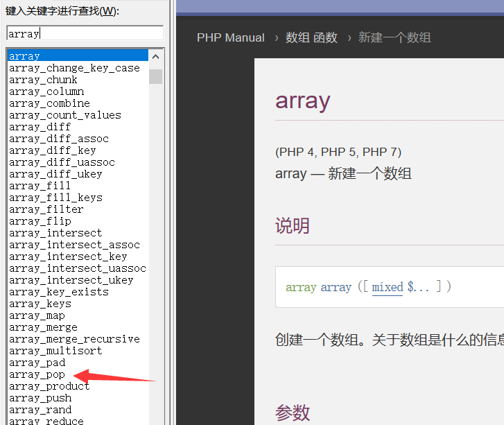Select array_merge_recursive in the index
Viewport: 504px width, 425px height.
pos(75,339)
